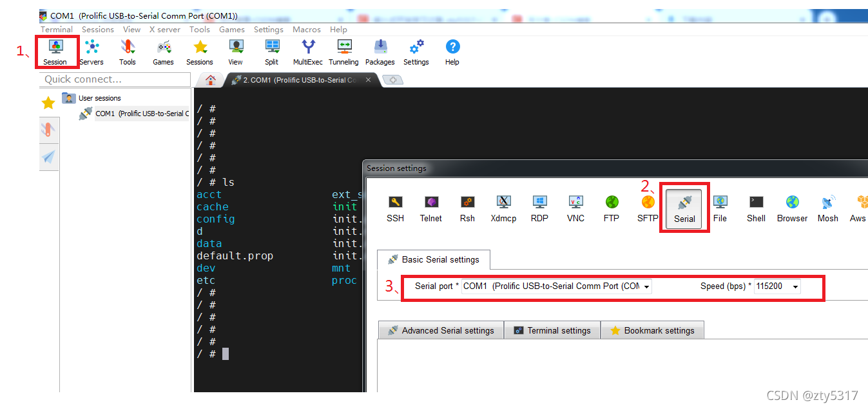Viewport: 868px width, 409px height.
Task: Add a new terminal tab
Action: 392,80
